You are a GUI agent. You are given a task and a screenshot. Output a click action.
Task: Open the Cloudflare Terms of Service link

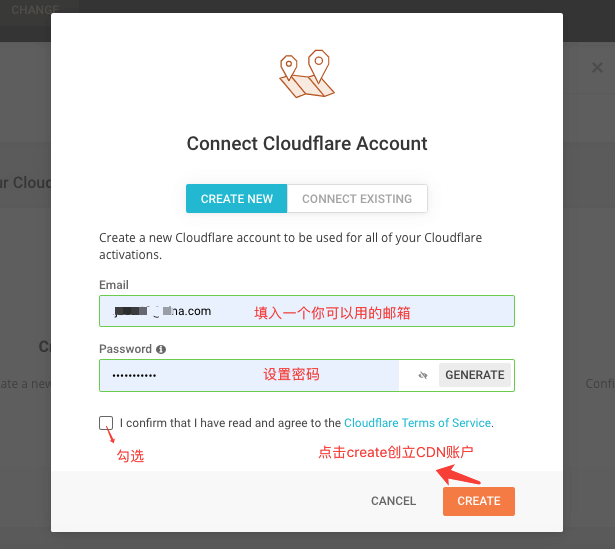point(417,423)
